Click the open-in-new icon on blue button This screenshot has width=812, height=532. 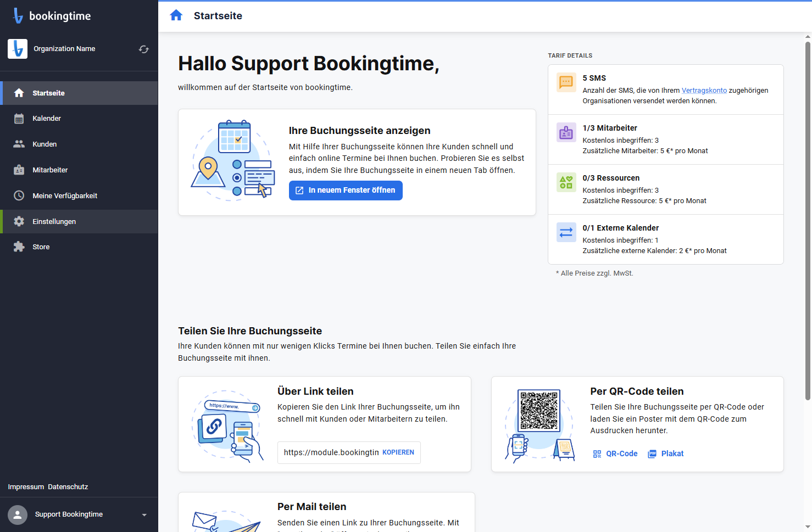click(299, 191)
